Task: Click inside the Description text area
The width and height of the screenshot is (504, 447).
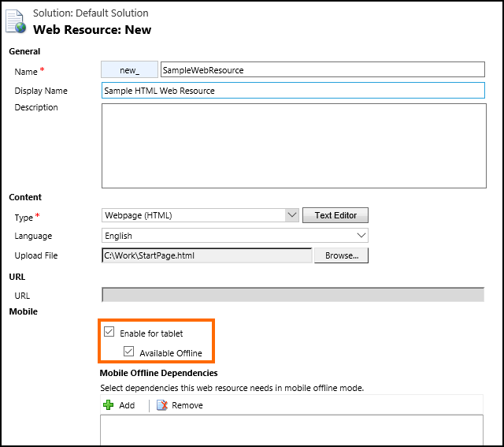Action: click(294, 146)
